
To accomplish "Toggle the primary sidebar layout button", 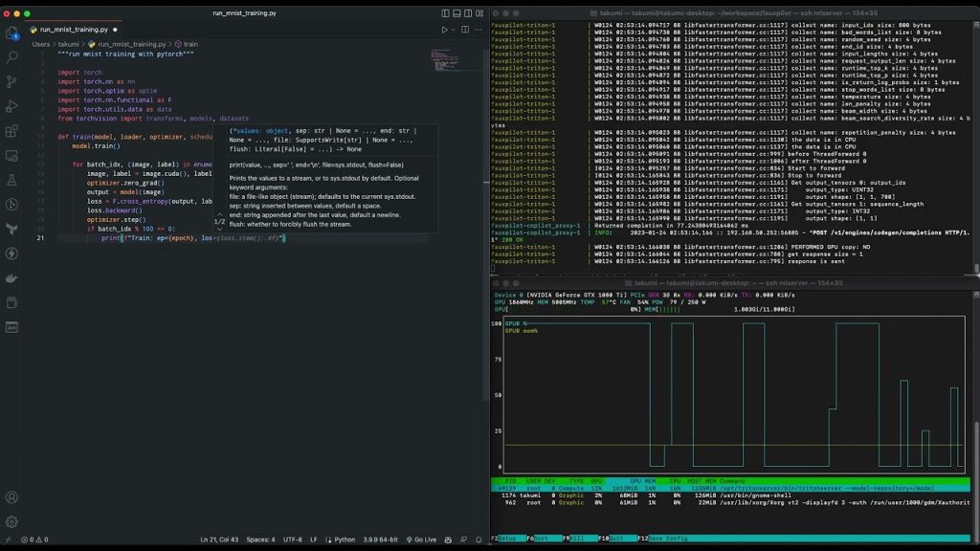I will click(446, 13).
